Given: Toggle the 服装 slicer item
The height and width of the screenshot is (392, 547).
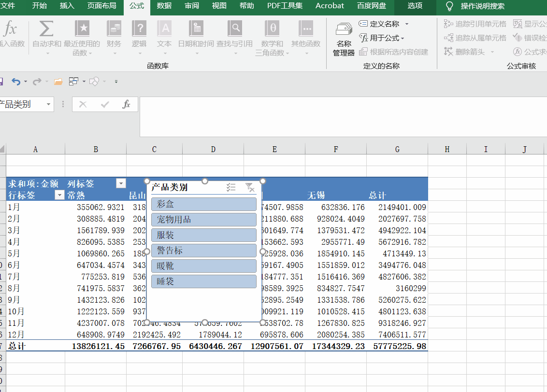Looking at the screenshot, I should (204, 235).
